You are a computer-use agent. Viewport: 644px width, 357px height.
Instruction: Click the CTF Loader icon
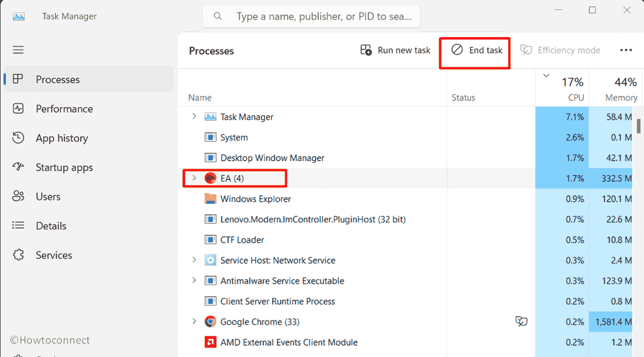point(210,240)
